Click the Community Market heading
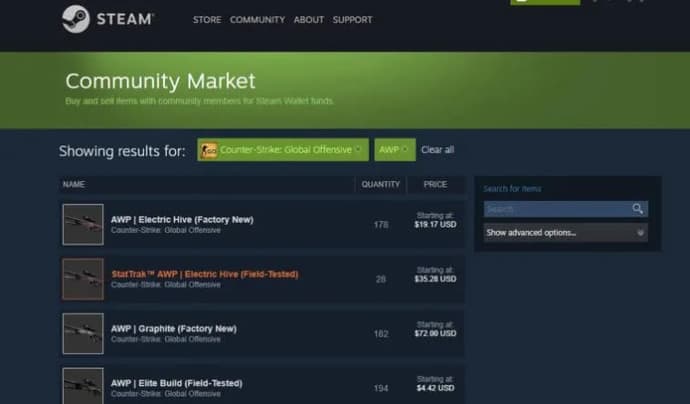690x404 pixels. pos(160,81)
